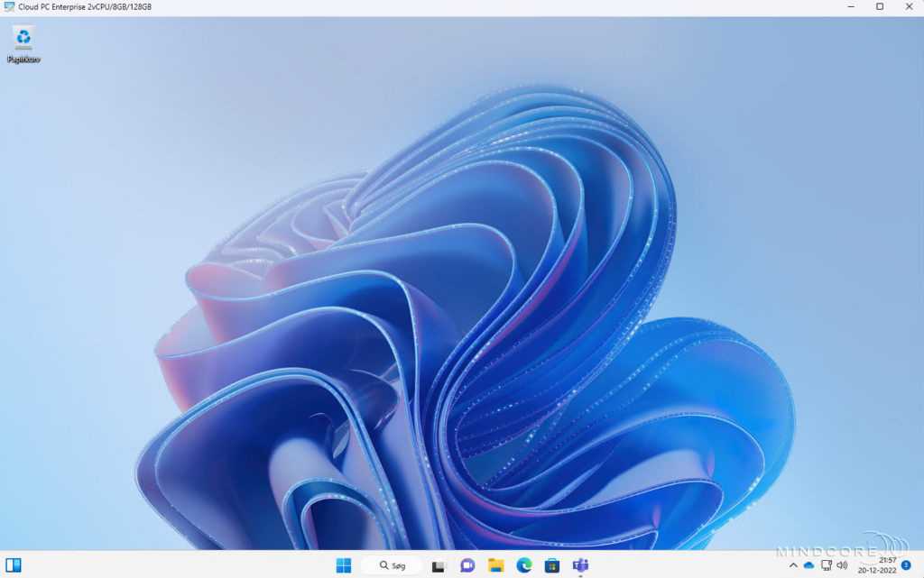Image resolution: width=924 pixels, height=578 pixels.
Task: Check OneDrive sync status in the tray
Action: click(x=808, y=566)
